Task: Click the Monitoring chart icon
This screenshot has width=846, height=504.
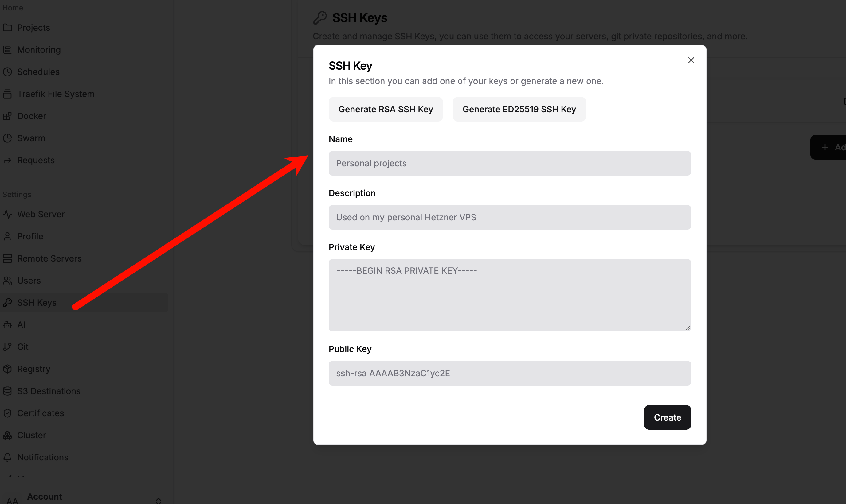Action: coord(7,50)
